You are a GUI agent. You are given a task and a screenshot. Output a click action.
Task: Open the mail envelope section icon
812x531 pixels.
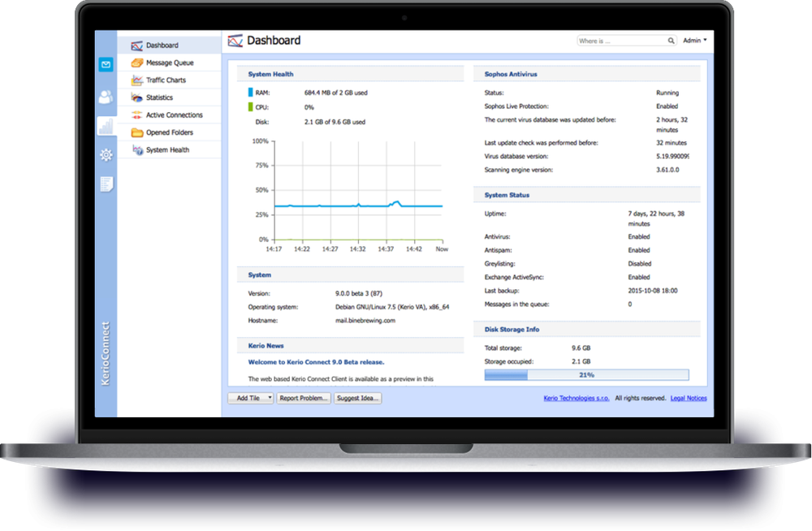(106, 65)
